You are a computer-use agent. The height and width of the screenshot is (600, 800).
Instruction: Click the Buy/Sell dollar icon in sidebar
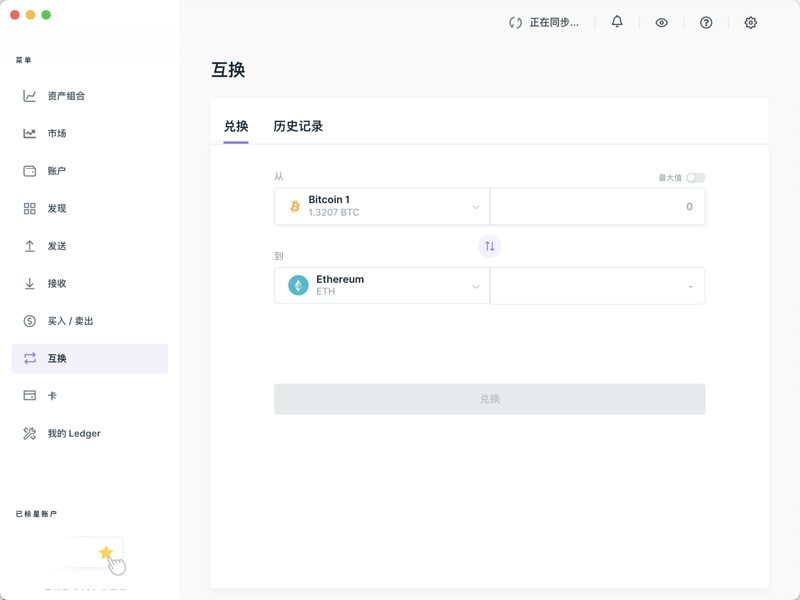click(x=30, y=321)
